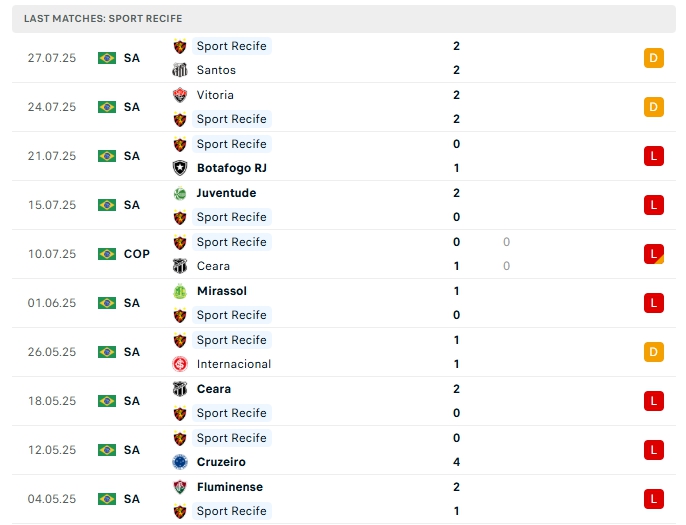The width and height of the screenshot is (686, 525).
Task: Click the Vitoria team crest icon
Action: [180, 95]
